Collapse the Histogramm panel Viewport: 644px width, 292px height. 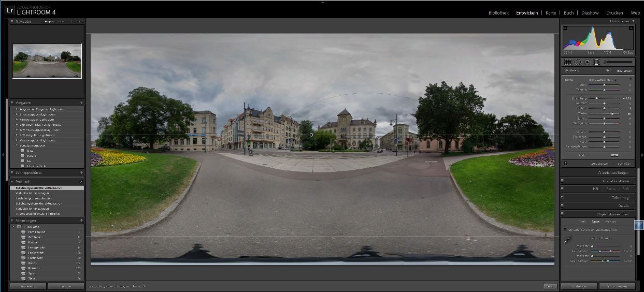[x=633, y=21]
